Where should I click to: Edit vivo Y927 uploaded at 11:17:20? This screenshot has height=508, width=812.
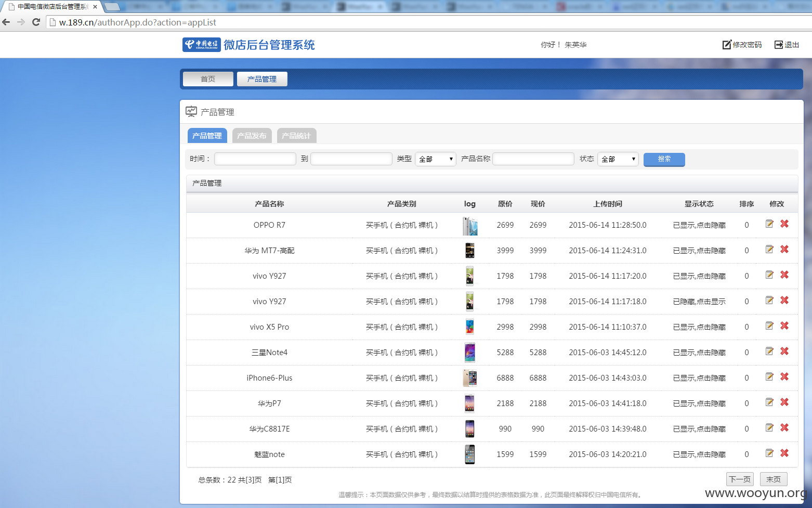tap(769, 275)
